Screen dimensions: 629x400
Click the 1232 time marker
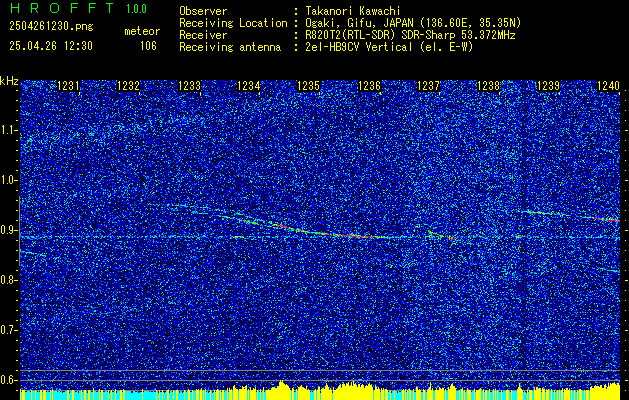tap(128, 86)
